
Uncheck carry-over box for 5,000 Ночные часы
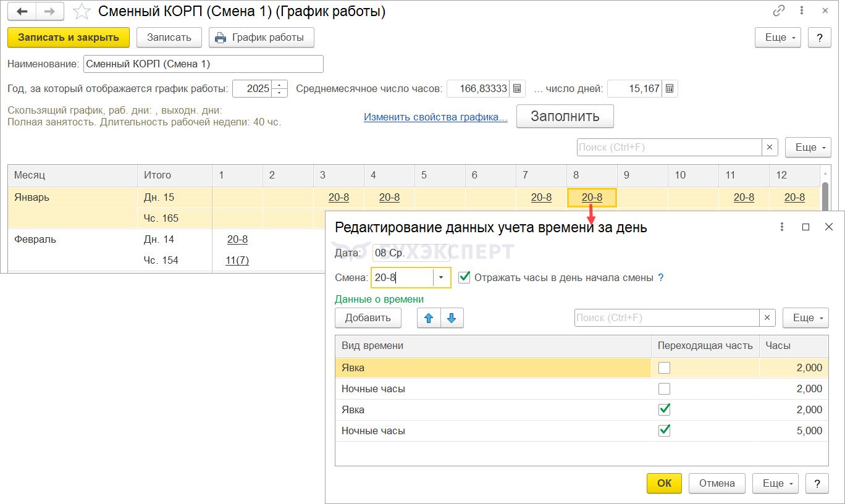[x=665, y=431]
